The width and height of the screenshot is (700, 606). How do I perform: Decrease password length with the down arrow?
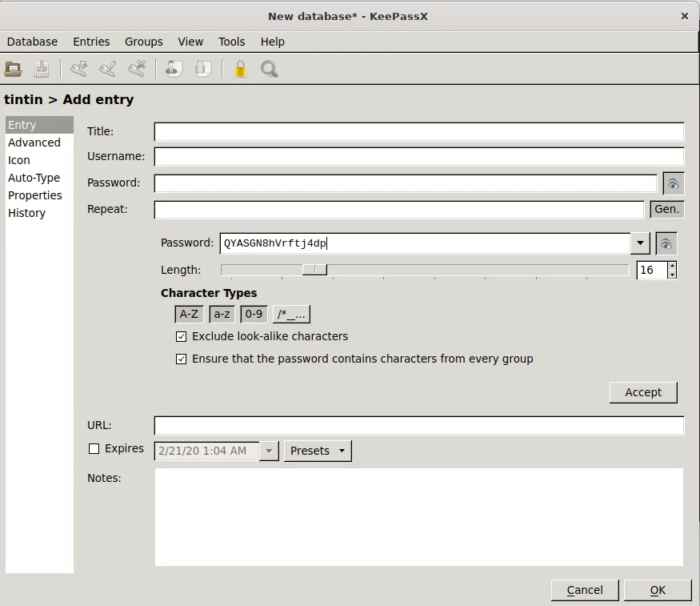(x=672, y=275)
